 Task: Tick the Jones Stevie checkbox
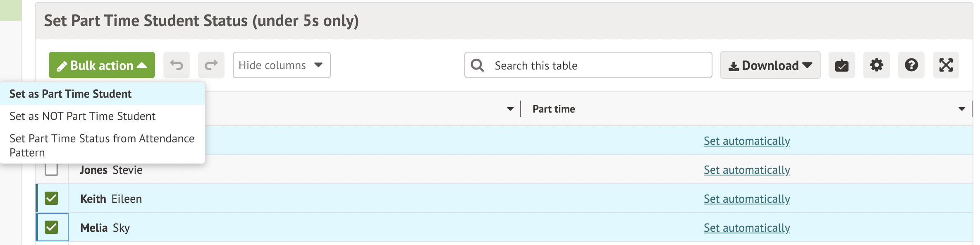coord(51,169)
